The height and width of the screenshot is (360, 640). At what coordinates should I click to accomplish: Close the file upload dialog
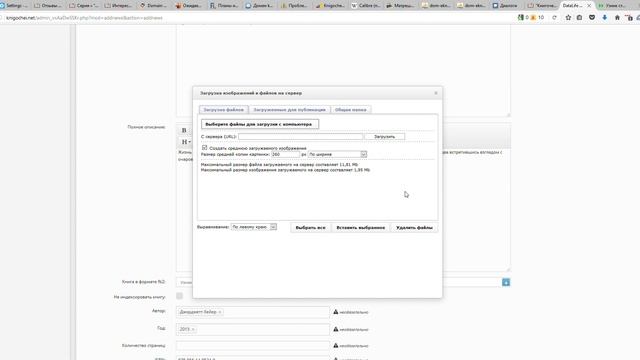click(x=436, y=93)
